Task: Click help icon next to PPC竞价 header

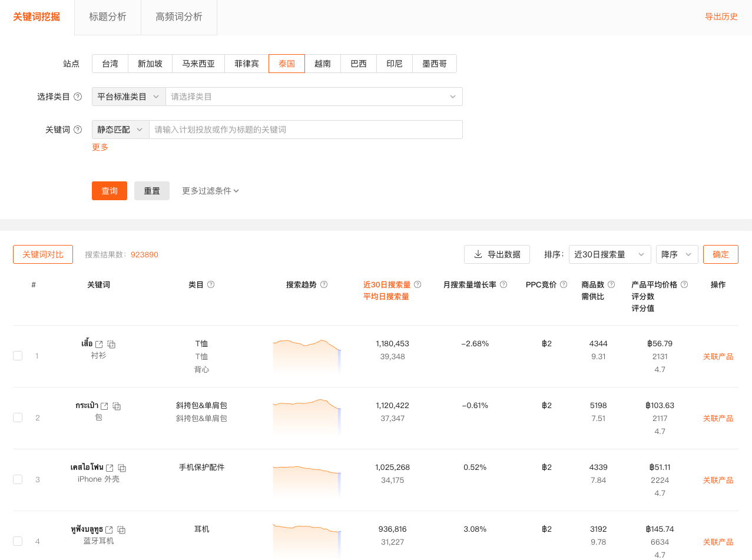Action: 564,284
